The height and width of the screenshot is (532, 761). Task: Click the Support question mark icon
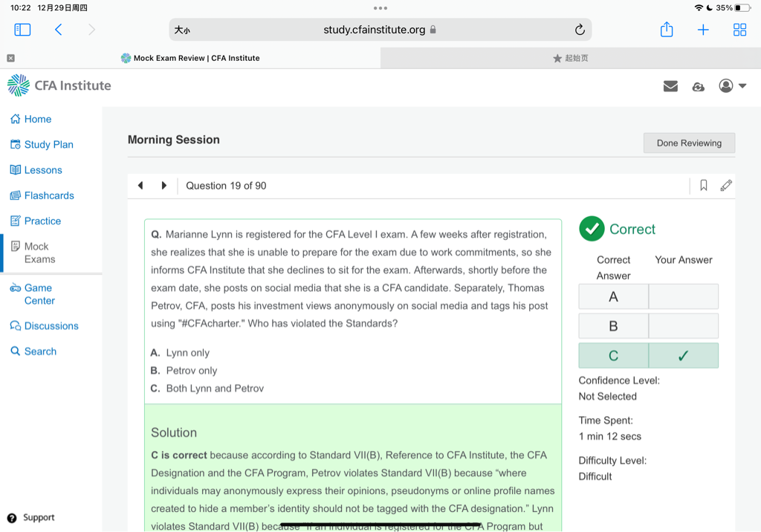coord(12,518)
